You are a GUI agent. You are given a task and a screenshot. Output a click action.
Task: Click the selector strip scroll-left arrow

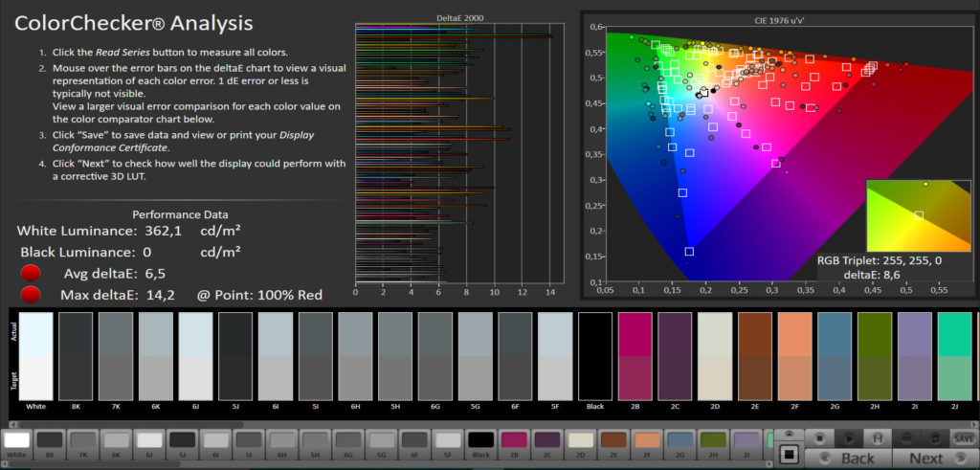coord(4,464)
